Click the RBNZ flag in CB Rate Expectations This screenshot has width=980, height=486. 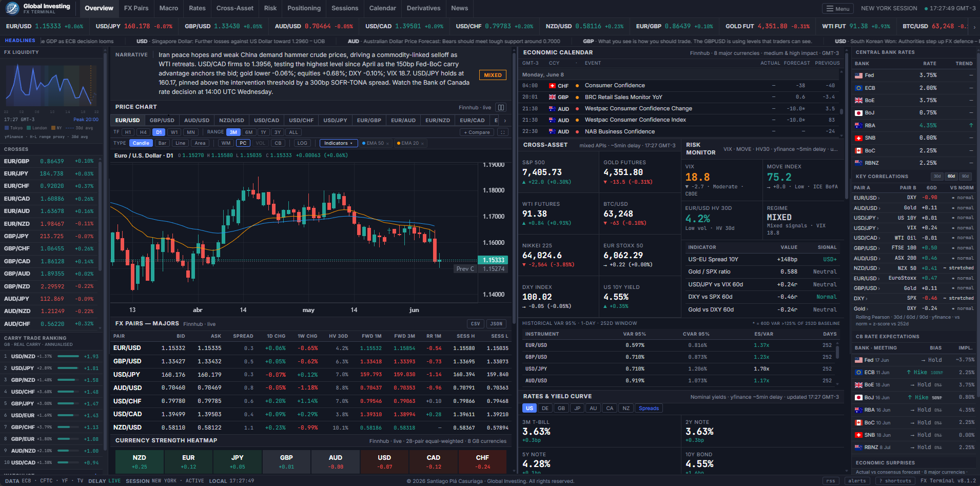858,448
